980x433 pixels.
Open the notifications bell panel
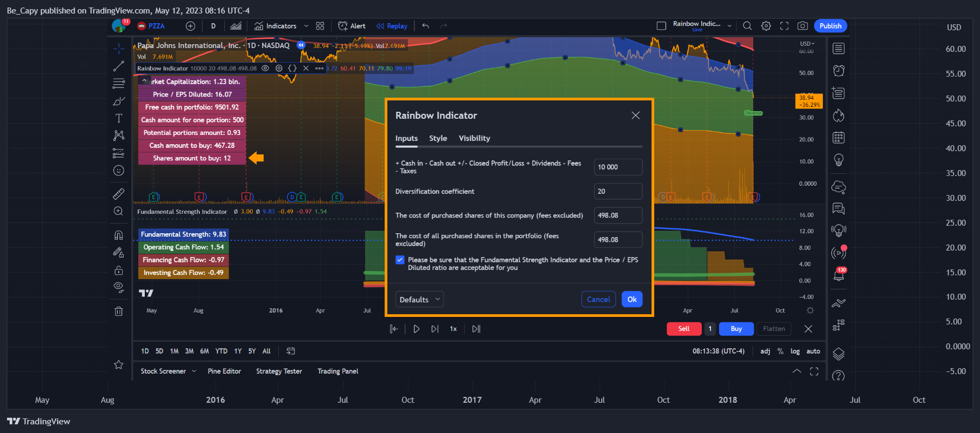pyautogui.click(x=838, y=275)
